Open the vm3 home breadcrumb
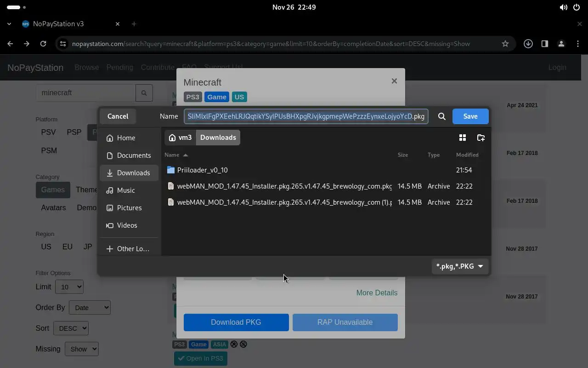This screenshot has height=368, width=588. (180, 138)
